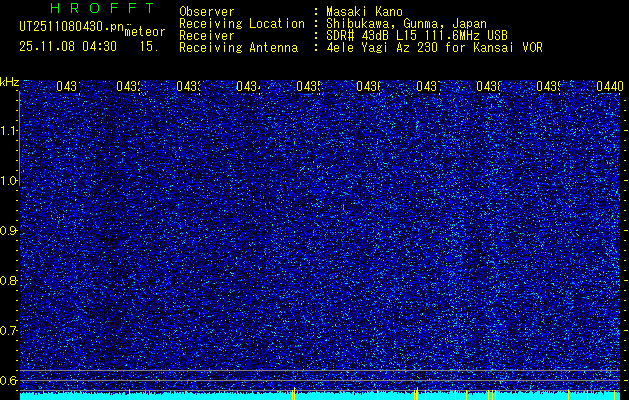629x400 pixels.
Task: Select the observer name Masaki Kano
Action: 364,12
